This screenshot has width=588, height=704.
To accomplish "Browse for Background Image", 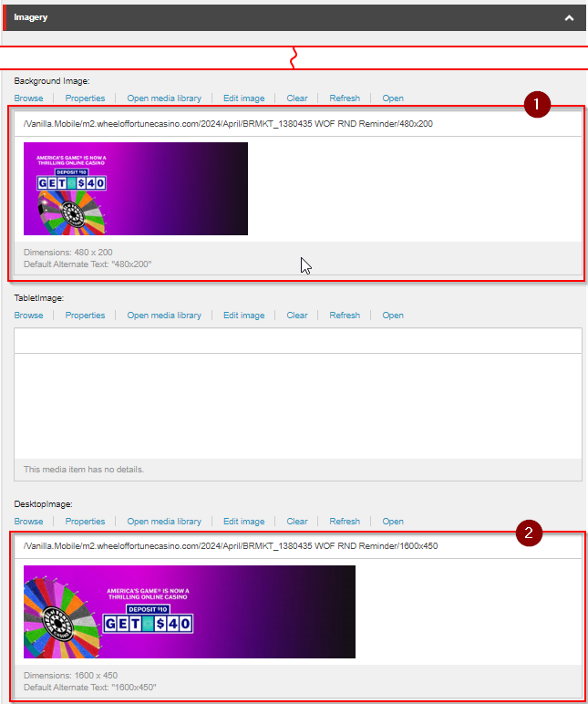I will (29, 98).
